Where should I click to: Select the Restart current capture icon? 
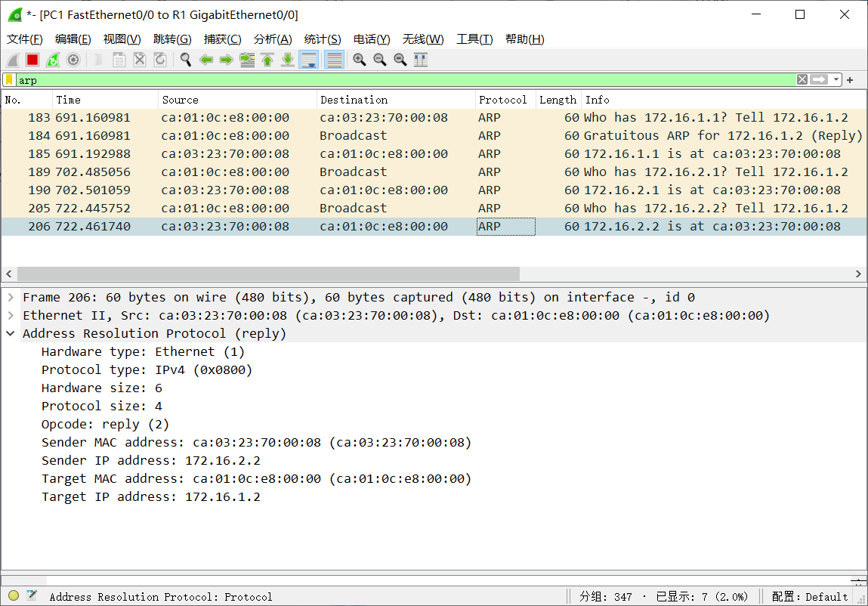point(51,59)
